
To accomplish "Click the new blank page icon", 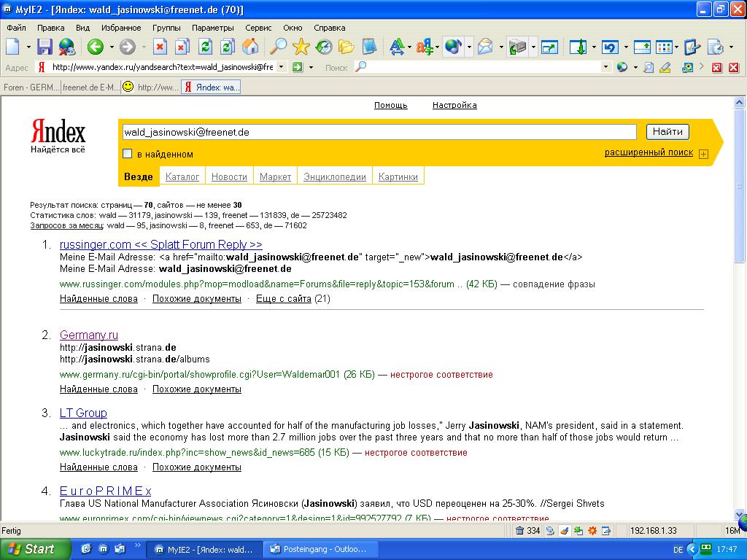I will (13, 47).
